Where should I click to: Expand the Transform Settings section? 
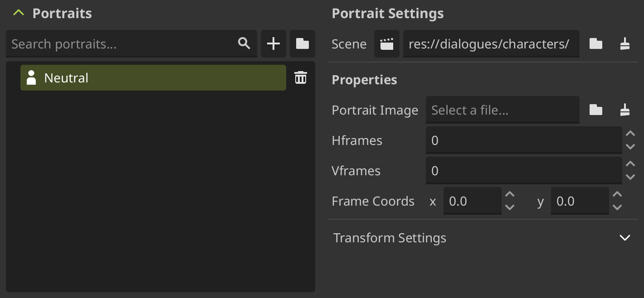point(625,237)
